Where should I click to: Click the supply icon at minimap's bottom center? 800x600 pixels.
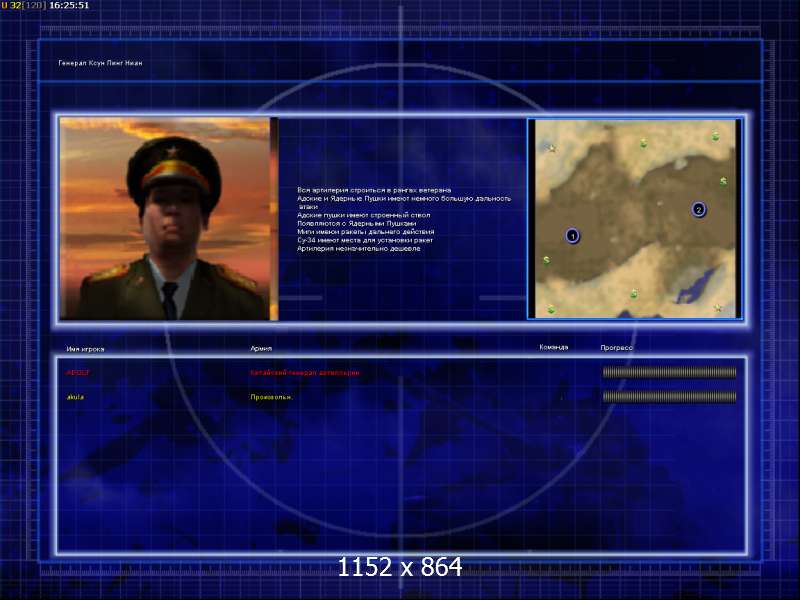click(x=634, y=294)
